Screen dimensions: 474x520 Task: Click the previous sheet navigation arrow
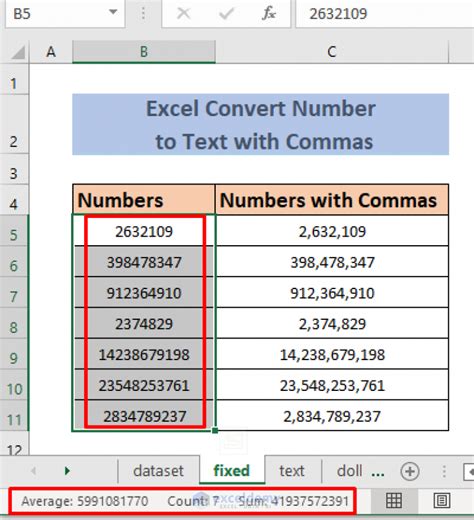(x=33, y=471)
